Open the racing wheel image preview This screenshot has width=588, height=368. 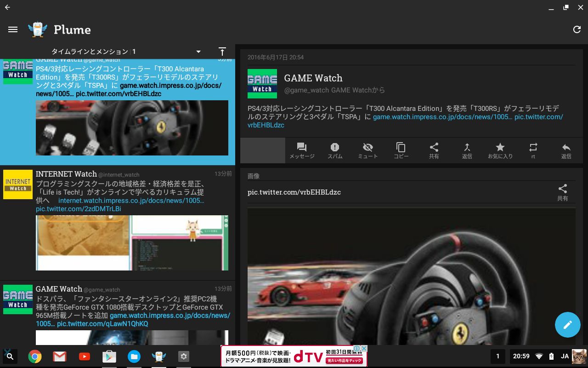[x=411, y=276]
